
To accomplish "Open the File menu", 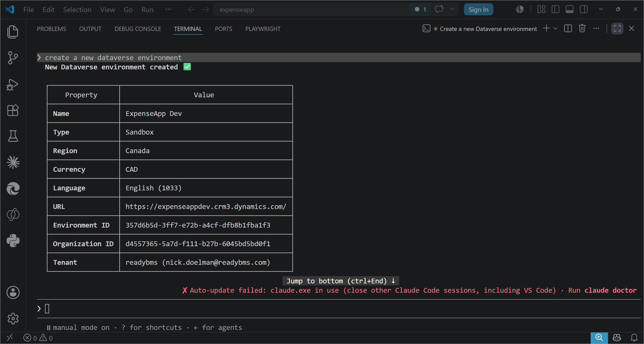I will click(28, 10).
